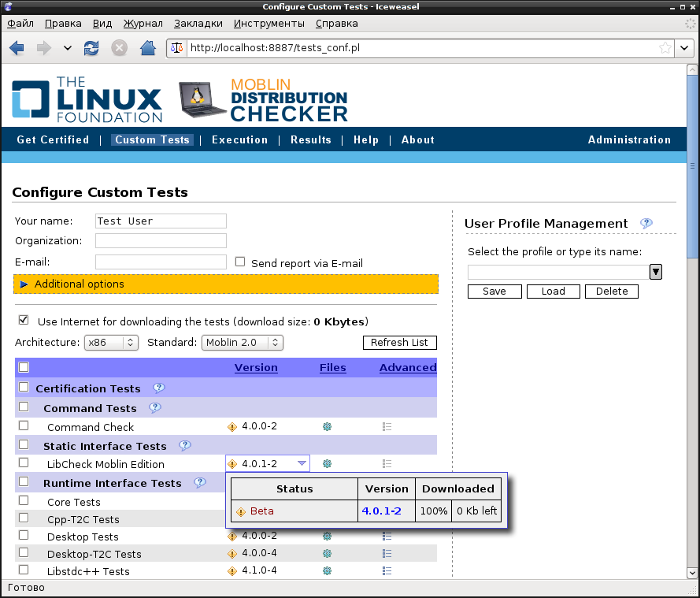
Task: Open the Architecture x86 dropdown
Action: point(111,343)
